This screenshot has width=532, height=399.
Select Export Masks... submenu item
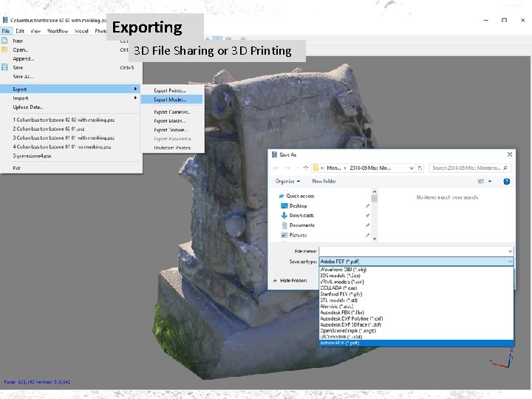(172, 120)
